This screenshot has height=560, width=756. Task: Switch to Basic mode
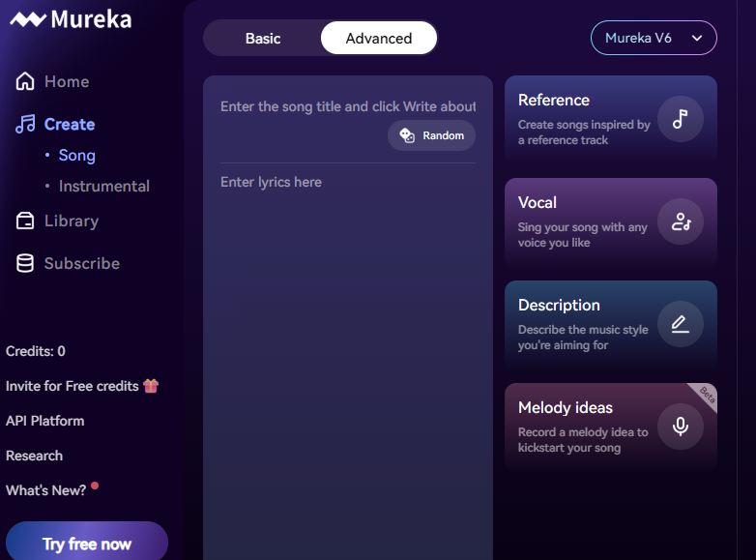pyautogui.click(x=263, y=39)
